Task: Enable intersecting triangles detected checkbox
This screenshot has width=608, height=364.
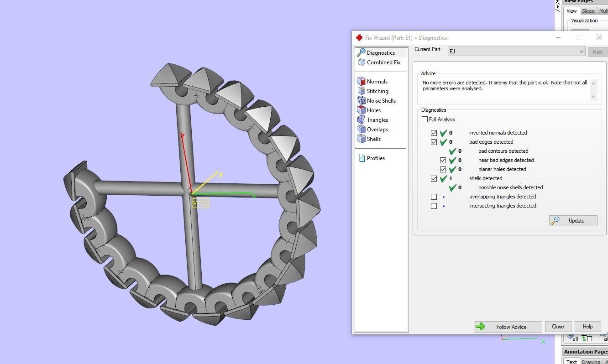Action: [434, 206]
